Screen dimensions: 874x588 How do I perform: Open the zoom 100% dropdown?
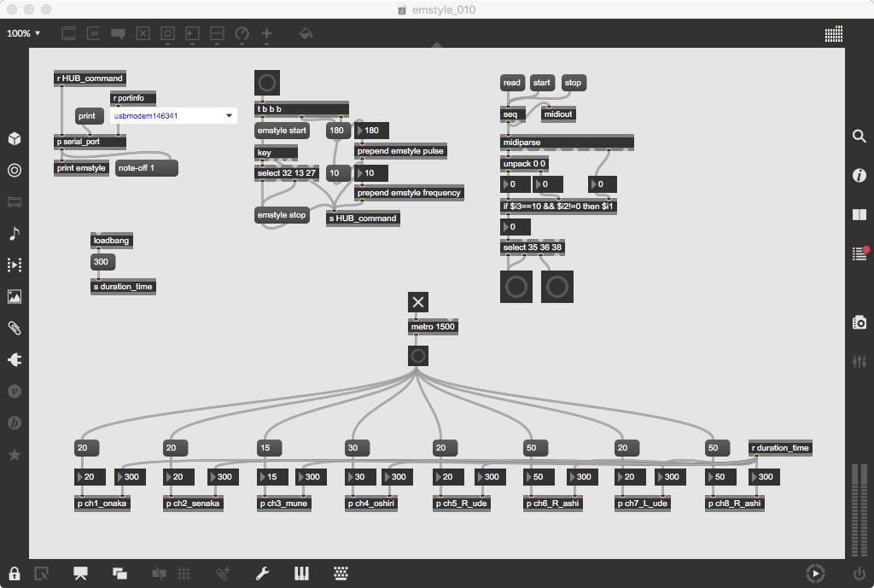coord(23,33)
